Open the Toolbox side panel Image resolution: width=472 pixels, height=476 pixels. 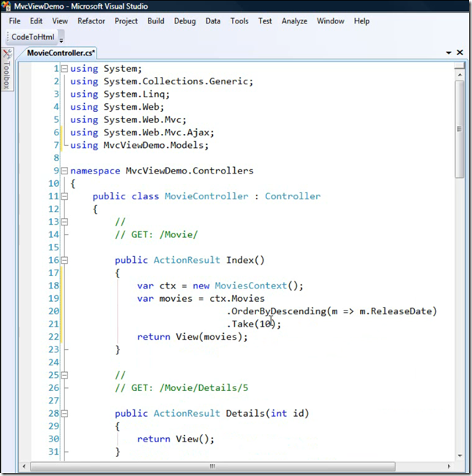pos(7,70)
